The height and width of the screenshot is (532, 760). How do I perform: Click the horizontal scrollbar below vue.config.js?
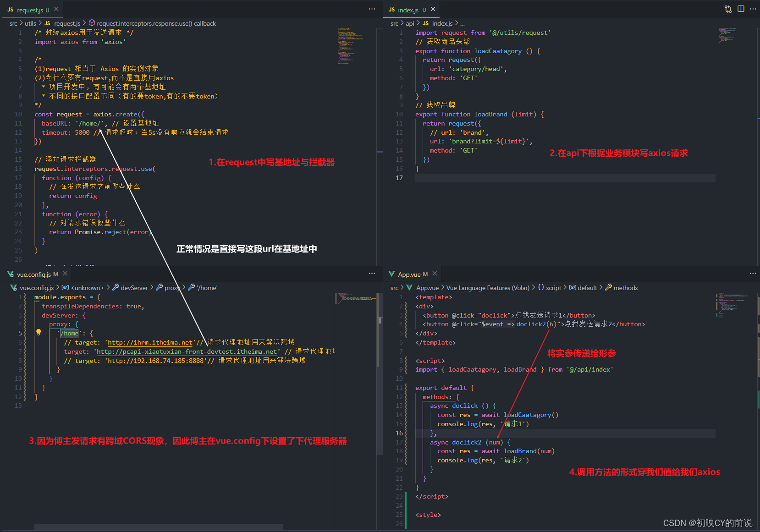158,527
